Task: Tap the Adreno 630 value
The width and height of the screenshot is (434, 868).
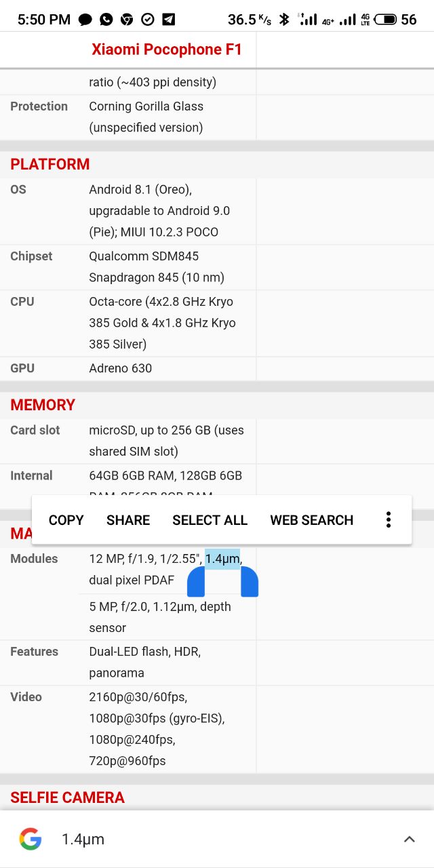Action: click(x=121, y=368)
